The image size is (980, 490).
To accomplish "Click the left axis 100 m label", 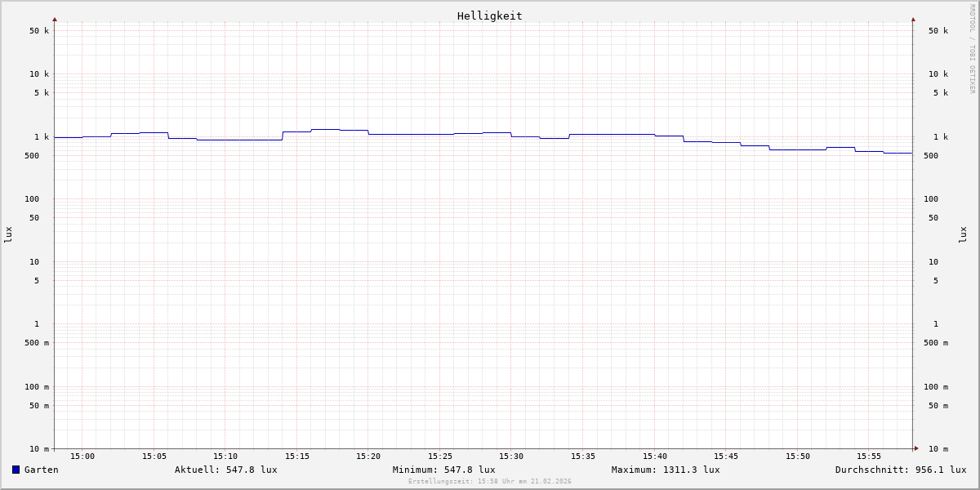I will [x=37, y=386].
